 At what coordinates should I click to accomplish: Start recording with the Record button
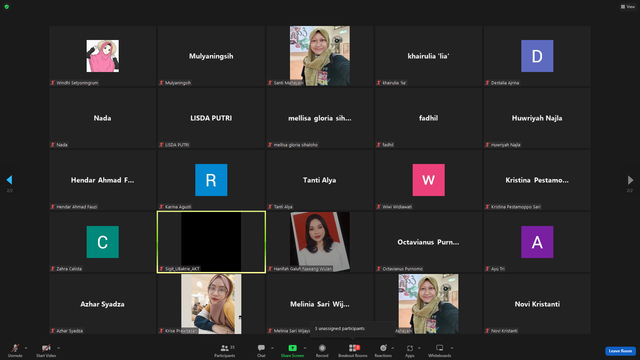tap(322, 351)
